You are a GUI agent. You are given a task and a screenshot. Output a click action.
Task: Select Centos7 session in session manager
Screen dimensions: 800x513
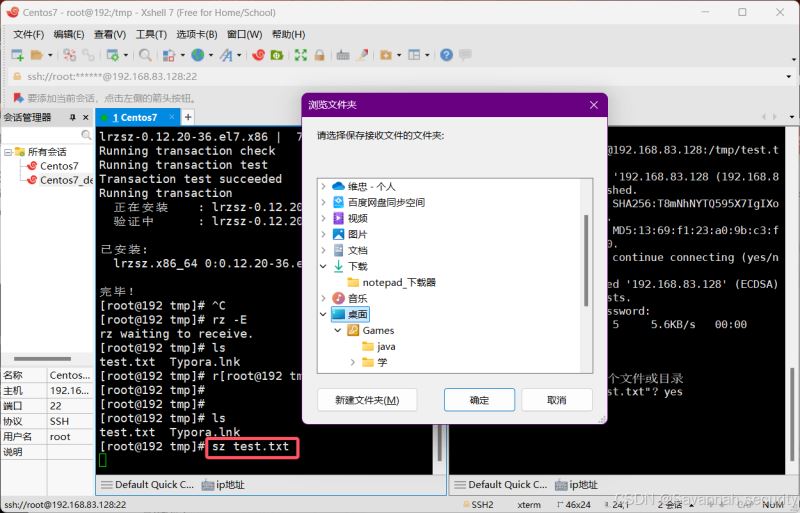point(59,166)
